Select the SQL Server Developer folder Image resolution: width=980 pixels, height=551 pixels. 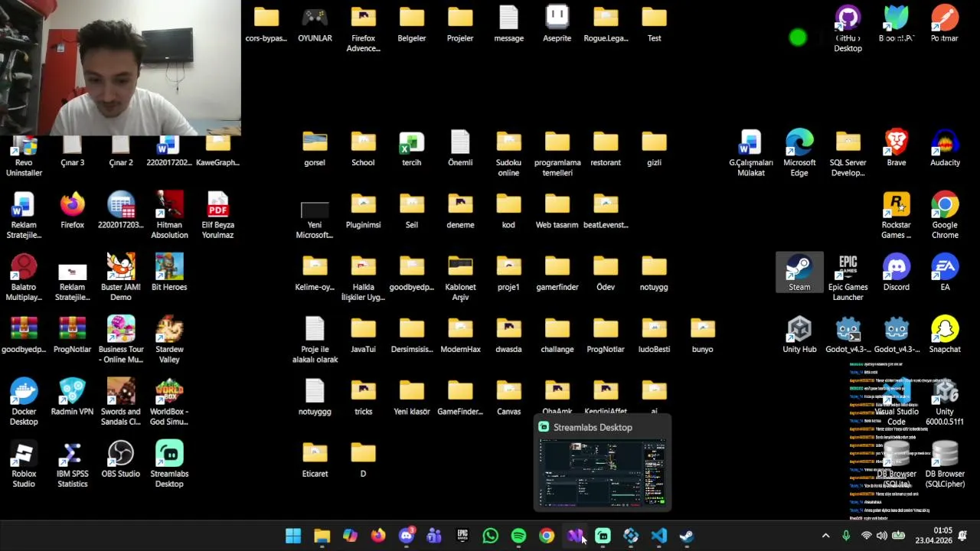(848, 153)
